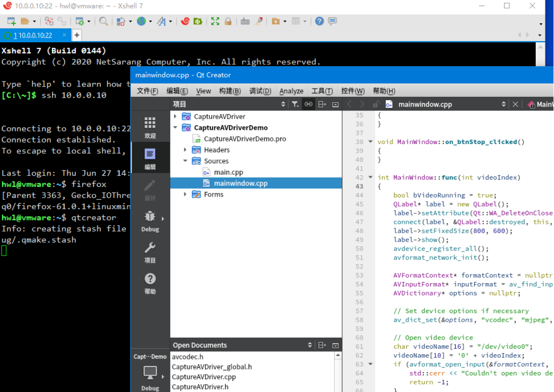Click the red Disconnect icon in Xshell toolbar
The image size is (554, 392).
[x=49, y=21]
